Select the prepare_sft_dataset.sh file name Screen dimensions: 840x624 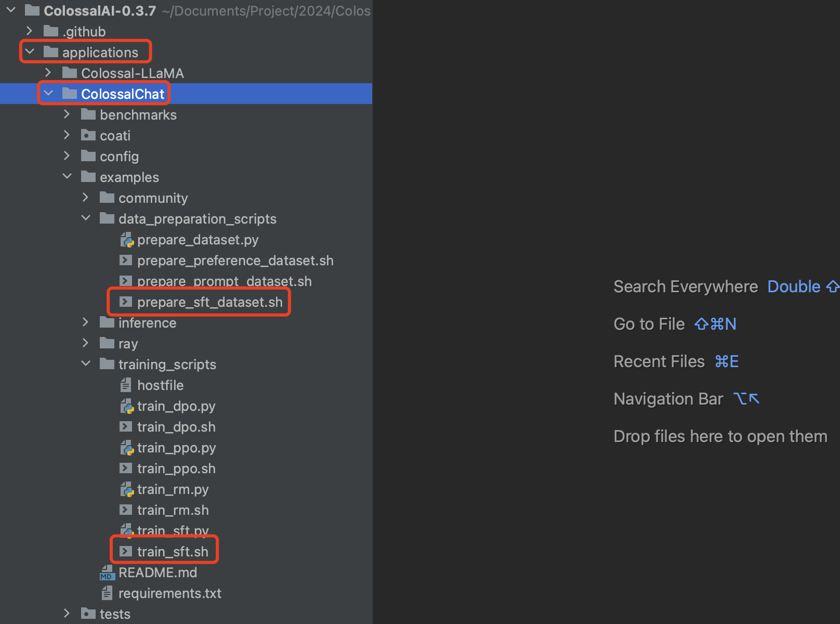209,302
